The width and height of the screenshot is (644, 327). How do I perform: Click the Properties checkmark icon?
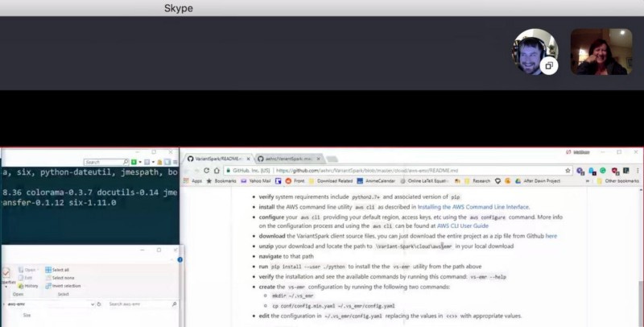[6, 273]
